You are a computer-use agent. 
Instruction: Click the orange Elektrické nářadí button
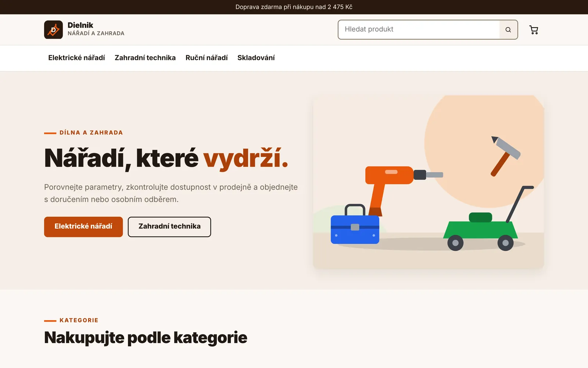coord(83,227)
